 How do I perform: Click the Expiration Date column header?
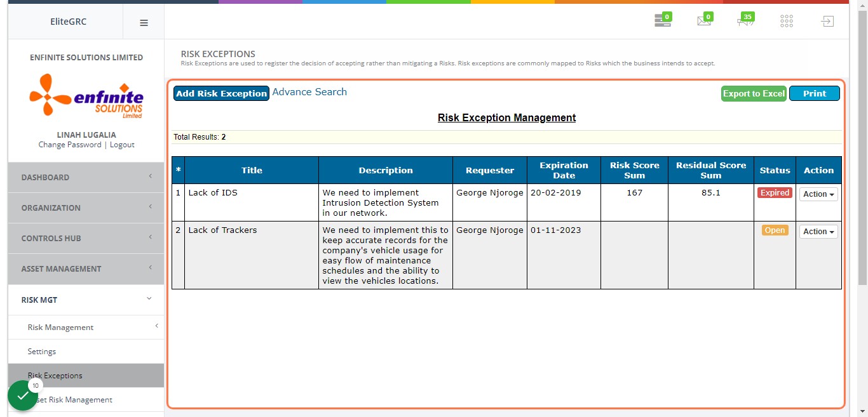(564, 170)
